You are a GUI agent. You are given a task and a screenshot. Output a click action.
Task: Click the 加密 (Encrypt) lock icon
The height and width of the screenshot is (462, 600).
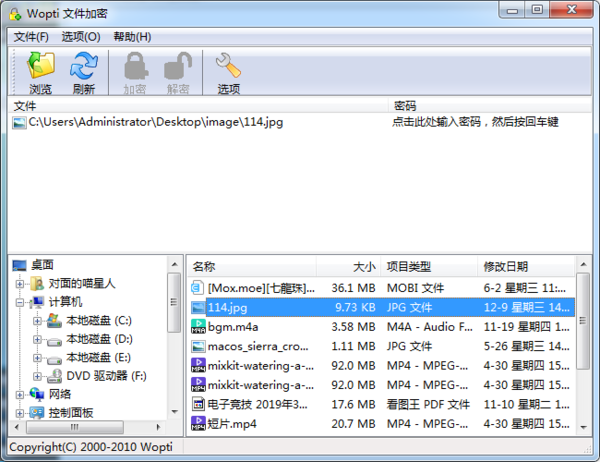(135, 67)
